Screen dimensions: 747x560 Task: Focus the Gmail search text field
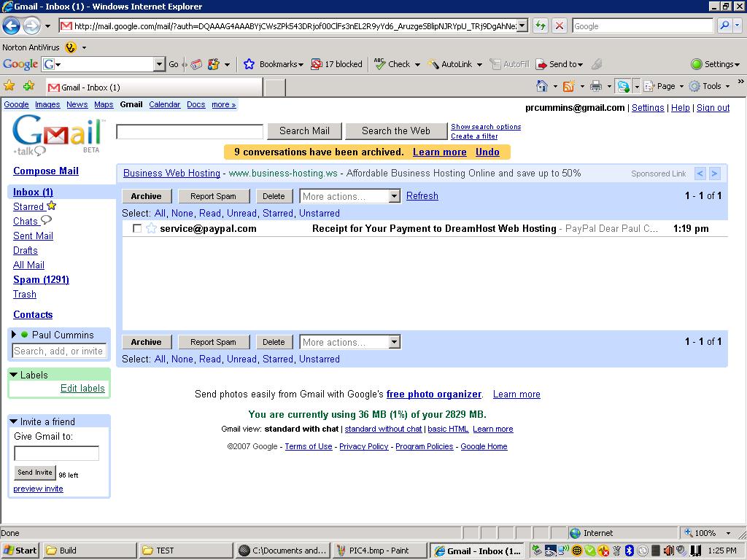190,131
